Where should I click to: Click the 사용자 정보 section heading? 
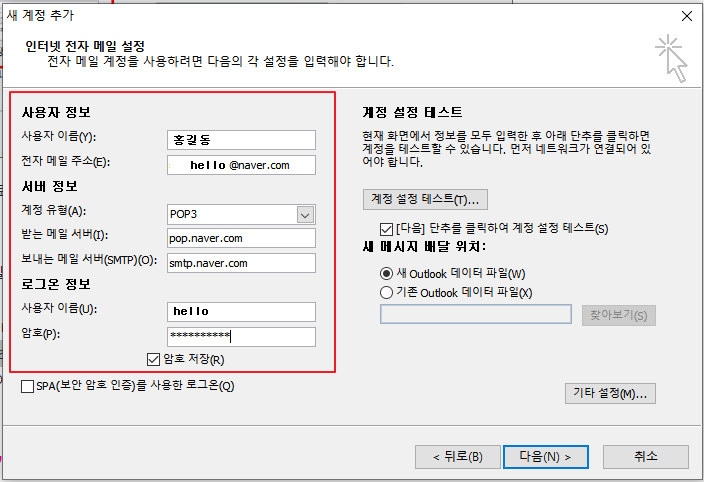56,112
